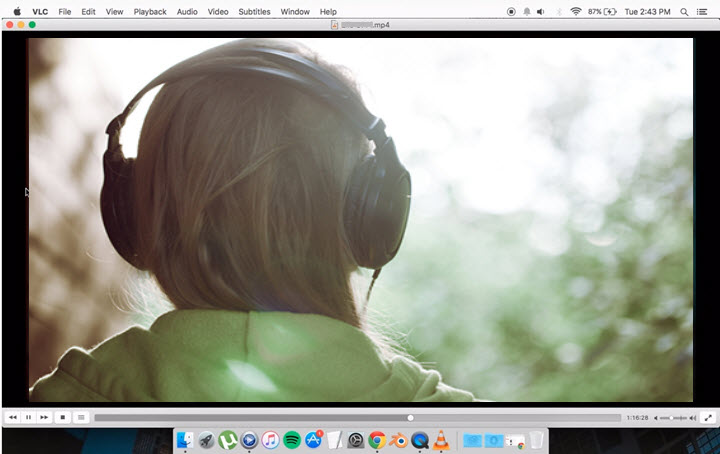Open the Window menu
The height and width of the screenshot is (454, 720).
pyautogui.click(x=295, y=12)
